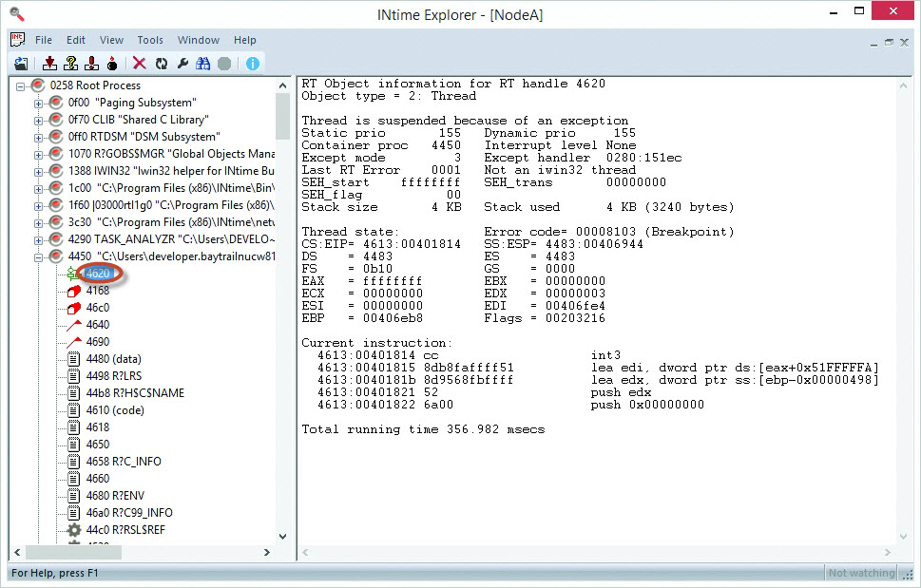Click the tree panel scroll-right arrow
The image size is (921, 588).
click(x=267, y=552)
